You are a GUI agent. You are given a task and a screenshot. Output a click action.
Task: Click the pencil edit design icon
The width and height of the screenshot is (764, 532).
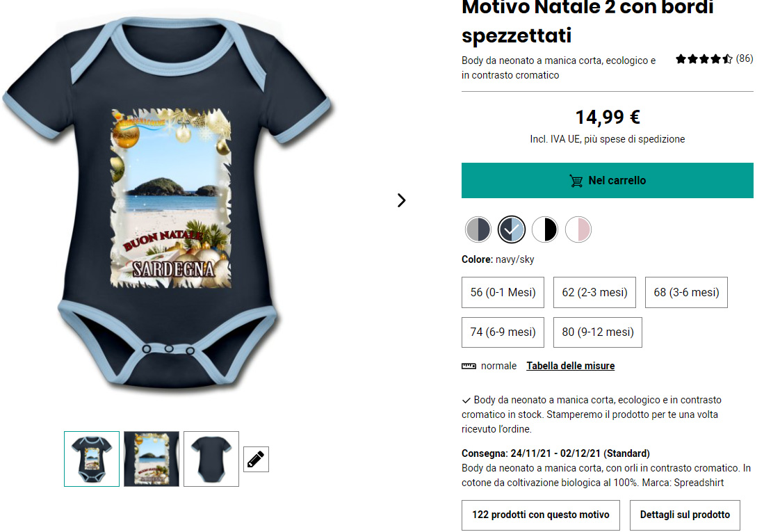tap(256, 459)
